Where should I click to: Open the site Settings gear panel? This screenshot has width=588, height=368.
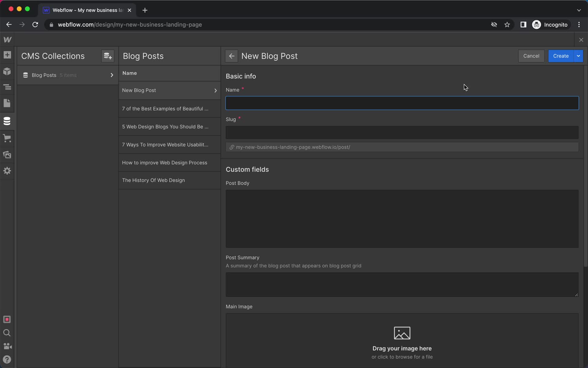pos(7,171)
